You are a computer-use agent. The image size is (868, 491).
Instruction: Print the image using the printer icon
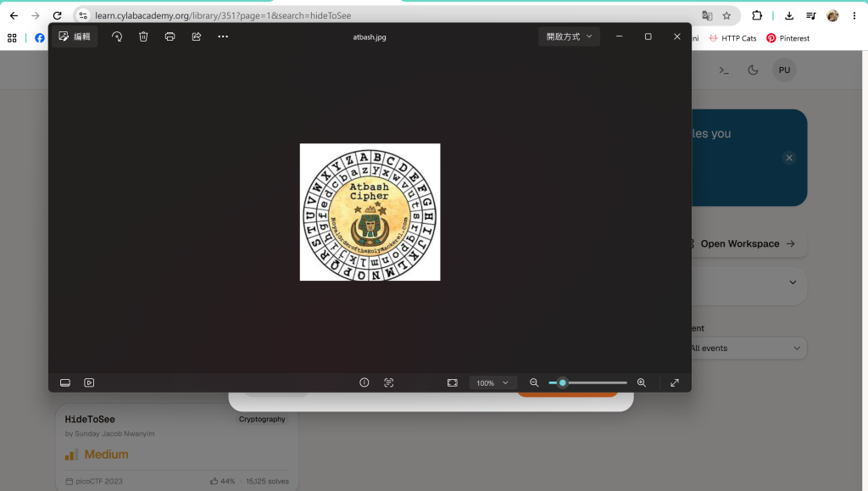pos(170,36)
